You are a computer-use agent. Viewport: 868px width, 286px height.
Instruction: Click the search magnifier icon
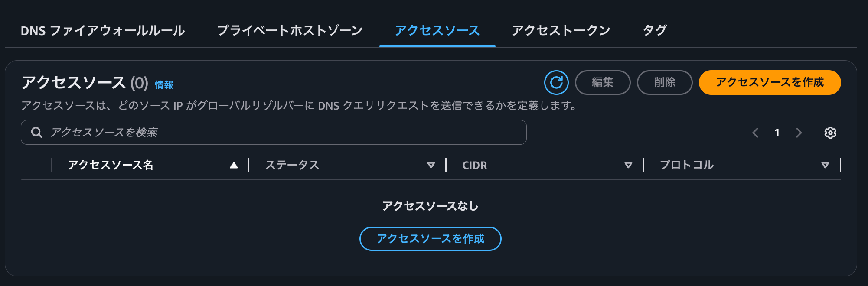[36, 132]
